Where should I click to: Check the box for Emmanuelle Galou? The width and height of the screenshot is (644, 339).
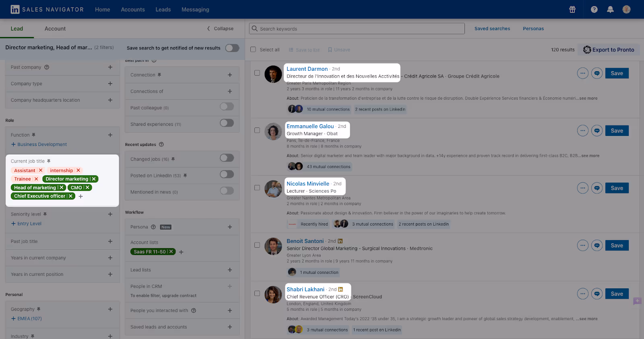click(257, 130)
